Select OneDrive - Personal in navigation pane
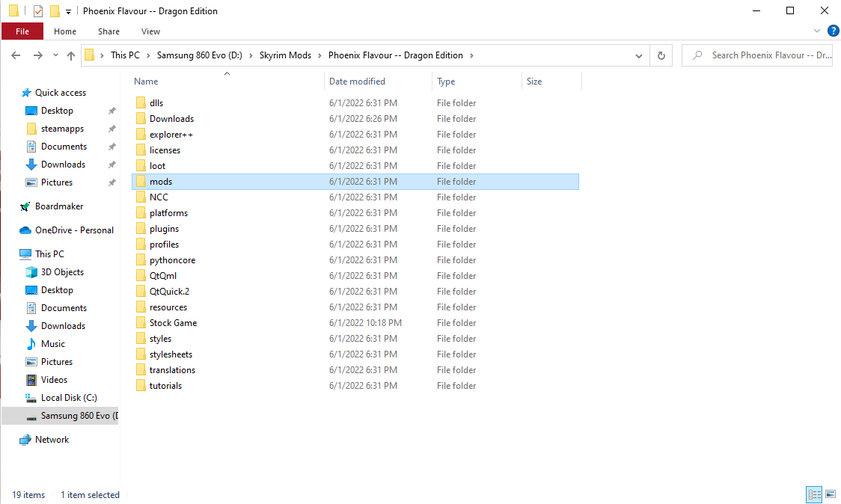Viewport: 841px width, 504px height. click(75, 230)
